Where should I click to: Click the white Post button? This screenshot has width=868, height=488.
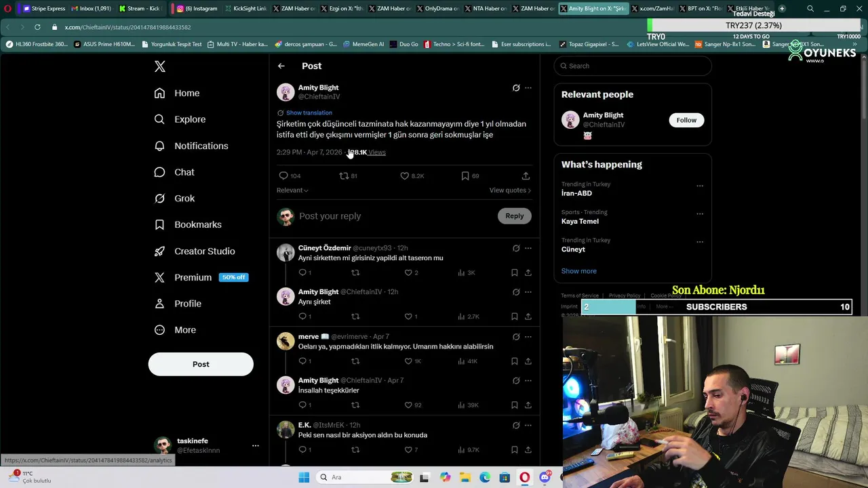pyautogui.click(x=201, y=364)
